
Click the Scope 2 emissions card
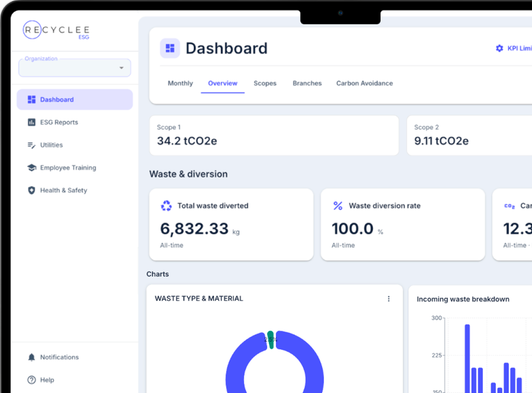(x=470, y=135)
